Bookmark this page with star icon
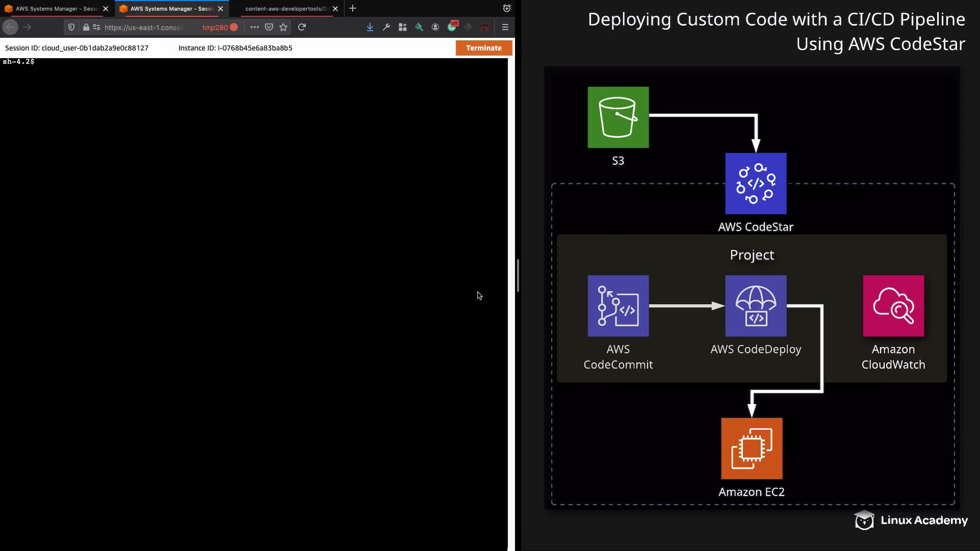The width and height of the screenshot is (980, 551). pos(283,27)
